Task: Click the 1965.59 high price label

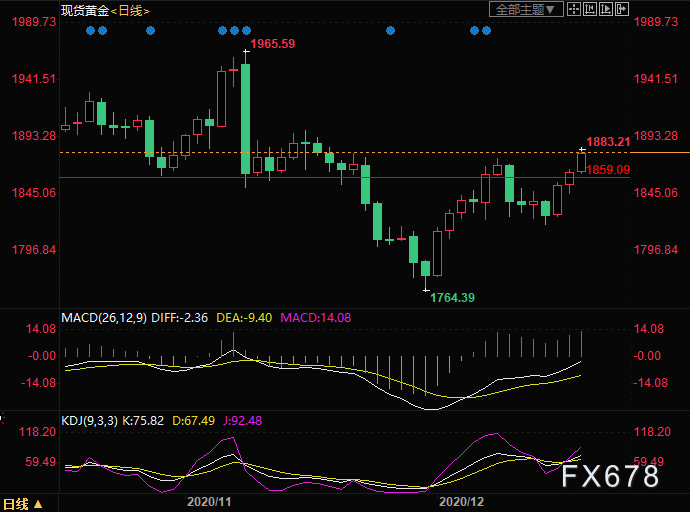Action: [x=273, y=44]
